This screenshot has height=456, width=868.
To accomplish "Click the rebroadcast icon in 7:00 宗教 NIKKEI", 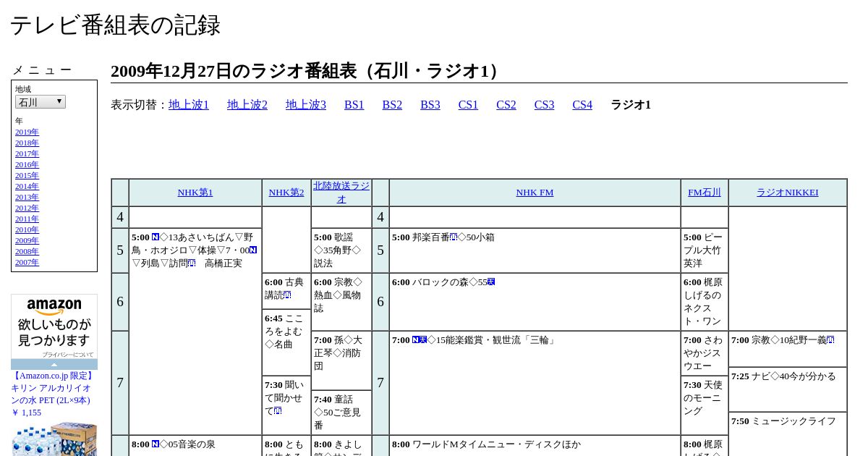I will [x=830, y=339].
